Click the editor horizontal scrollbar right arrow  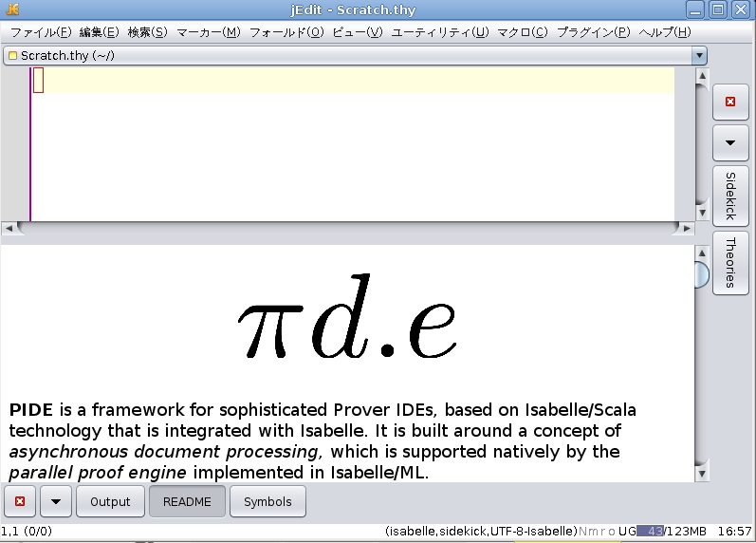click(x=687, y=228)
